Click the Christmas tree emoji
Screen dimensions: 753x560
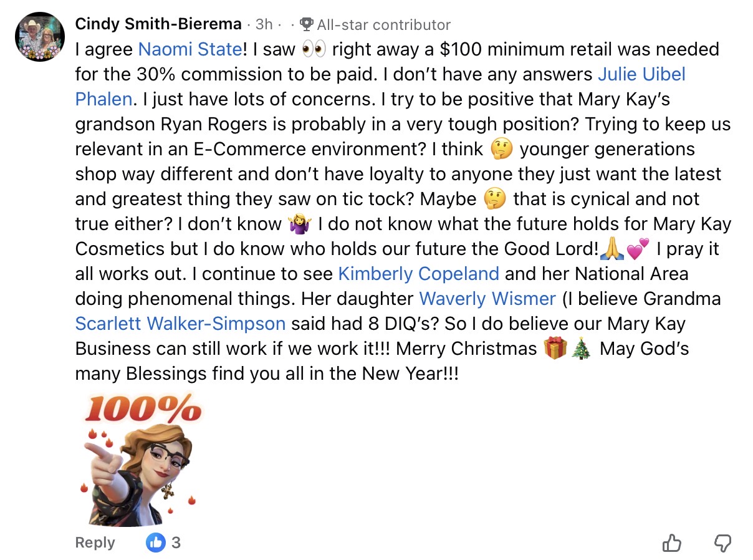click(581, 348)
